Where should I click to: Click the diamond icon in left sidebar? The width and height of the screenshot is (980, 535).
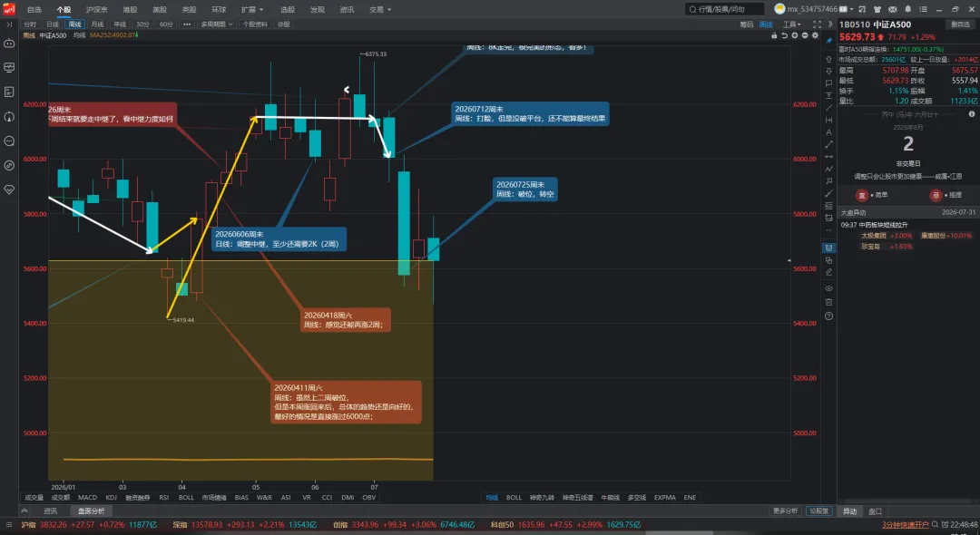(x=9, y=190)
